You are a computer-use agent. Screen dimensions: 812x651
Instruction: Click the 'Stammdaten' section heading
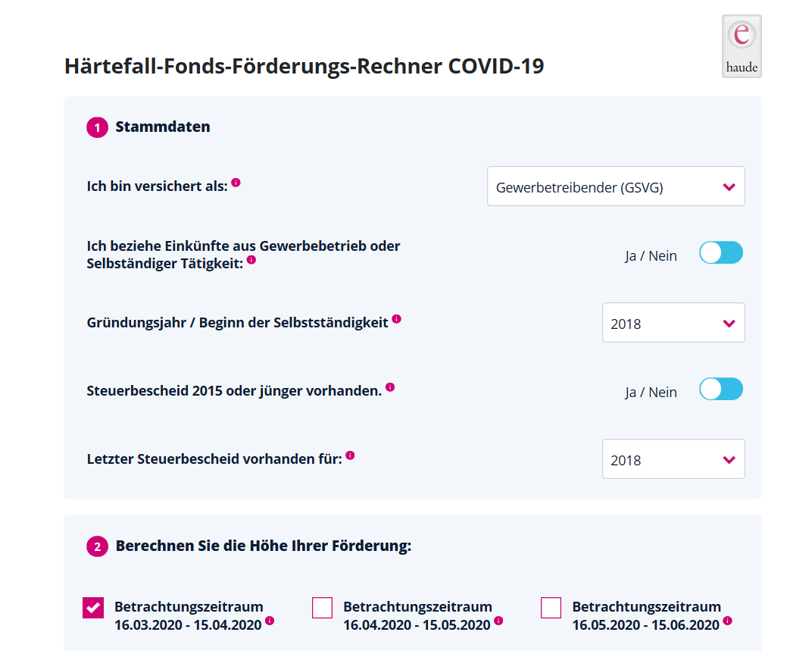pyautogui.click(x=163, y=127)
